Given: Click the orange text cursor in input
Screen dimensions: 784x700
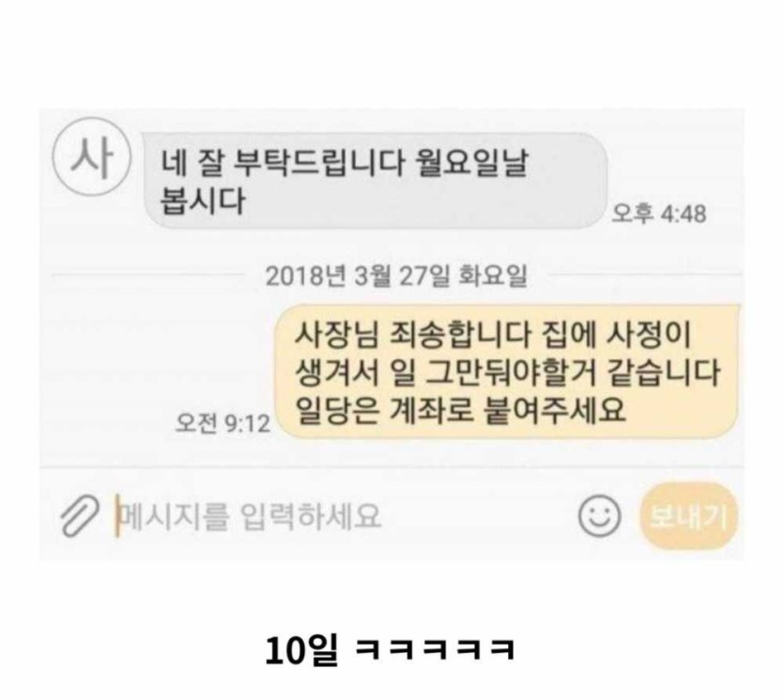Looking at the screenshot, I should tap(117, 516).
